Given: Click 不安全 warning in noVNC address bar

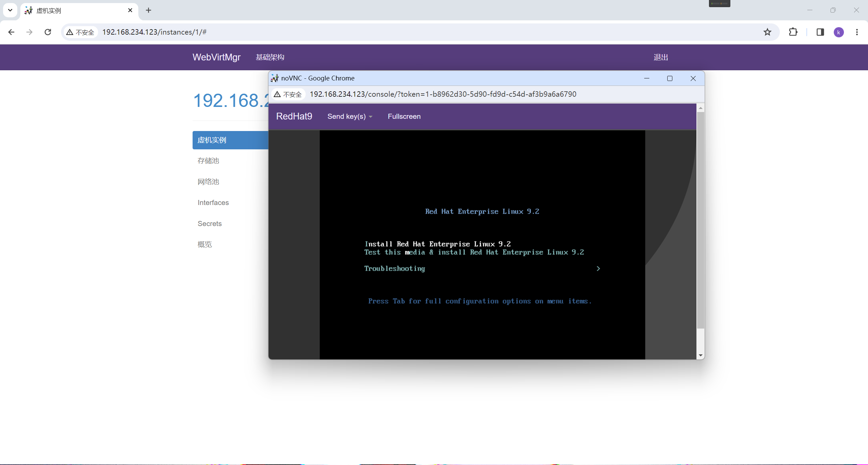Looking at the screenshot, I should point(288,94).
